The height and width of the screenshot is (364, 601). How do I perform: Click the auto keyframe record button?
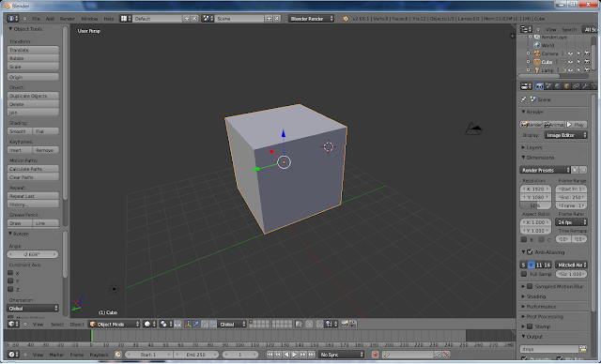[x=376, y=355]
